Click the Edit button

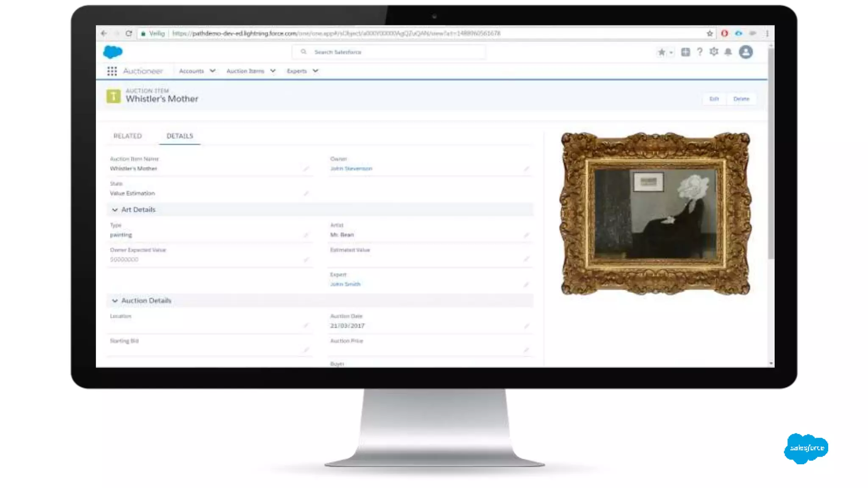point(714,99)
